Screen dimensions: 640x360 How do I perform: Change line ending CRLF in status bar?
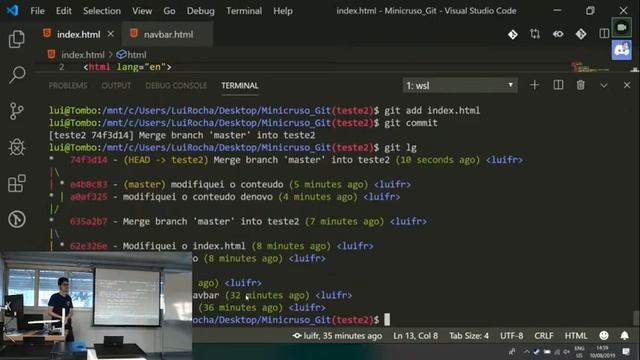point(544,336)
